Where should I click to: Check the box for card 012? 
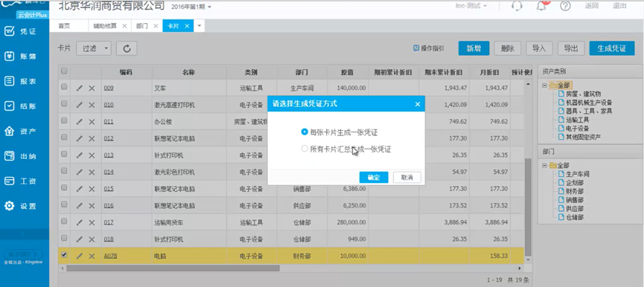coord(64,138)
